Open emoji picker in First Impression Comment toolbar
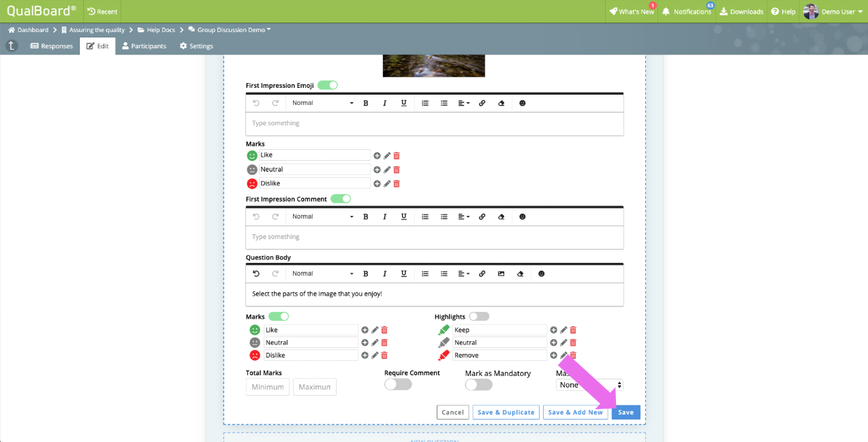 tap(523, 217)
